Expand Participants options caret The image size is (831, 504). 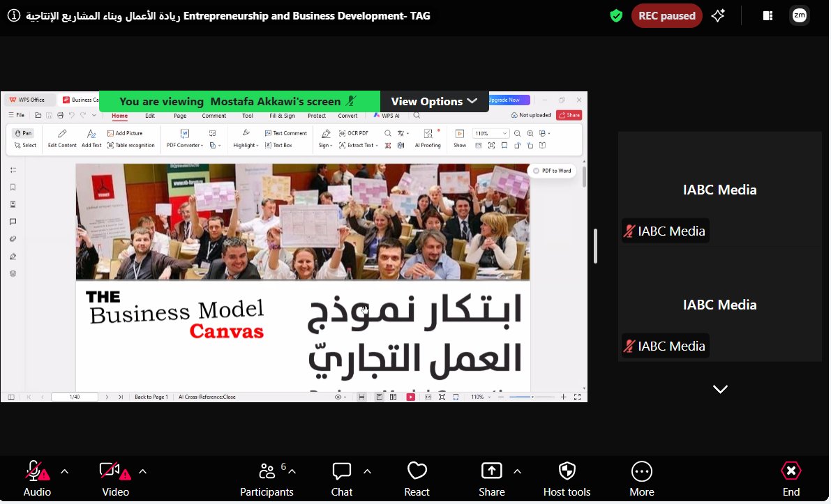coord(292,471)
